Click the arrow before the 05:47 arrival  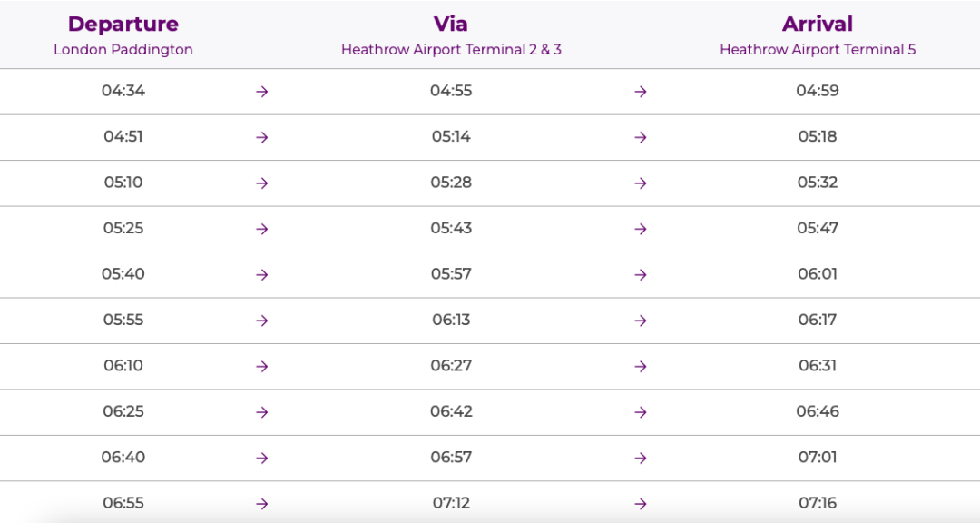click(641, 229)
